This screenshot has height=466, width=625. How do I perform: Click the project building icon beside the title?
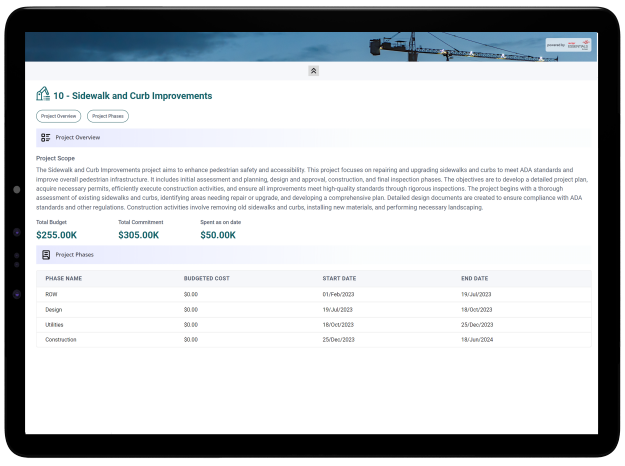click(42, 96)
